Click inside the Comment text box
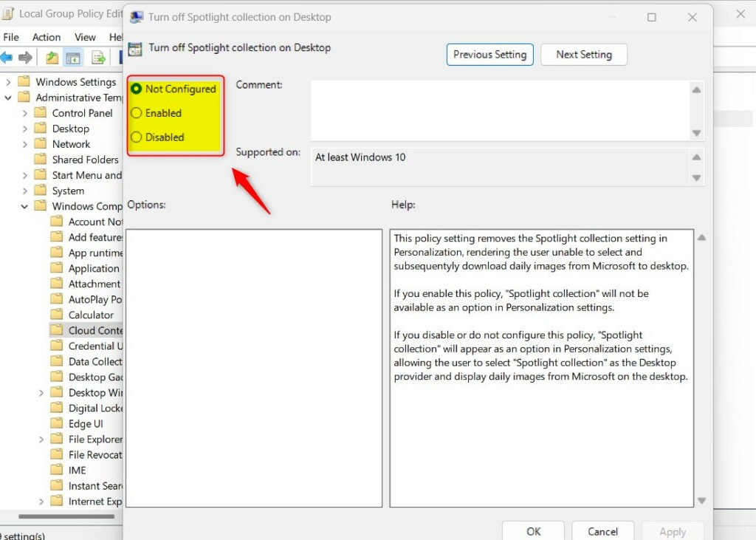The width and height of the screenshot is (756, 540). pyautogui.click(x=500, y=111)
